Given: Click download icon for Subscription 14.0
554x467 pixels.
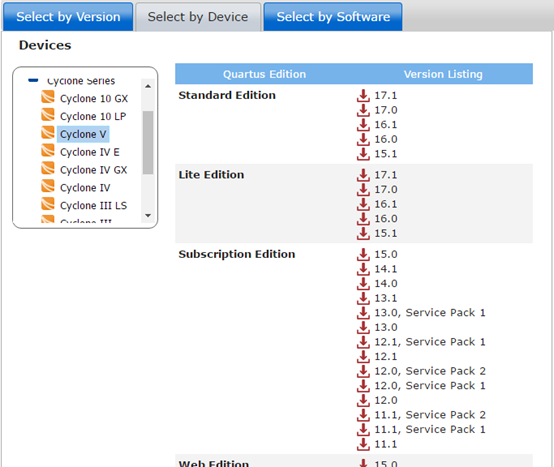Looking at the screenshot, I should click(363, 284).
